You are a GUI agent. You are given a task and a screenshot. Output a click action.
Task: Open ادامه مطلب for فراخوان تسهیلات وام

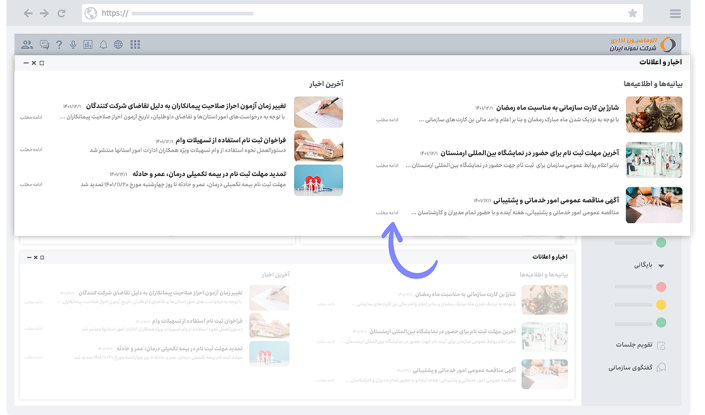[31, 149]
